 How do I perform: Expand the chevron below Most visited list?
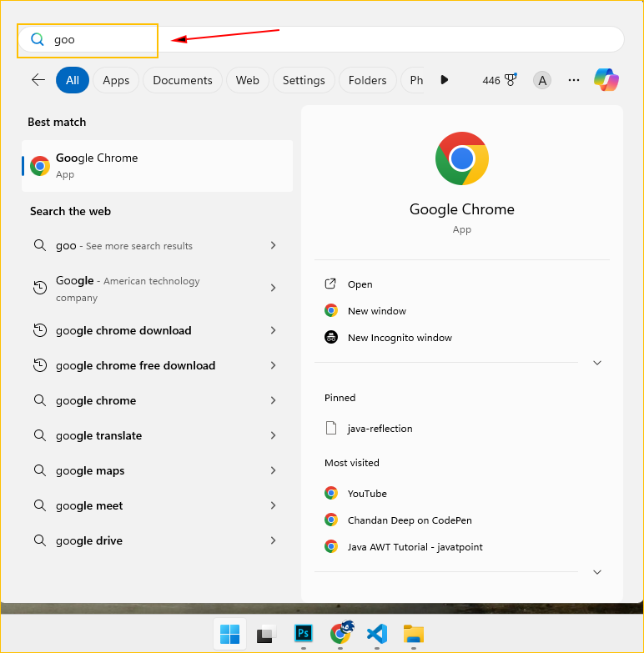tap(596, 572)
